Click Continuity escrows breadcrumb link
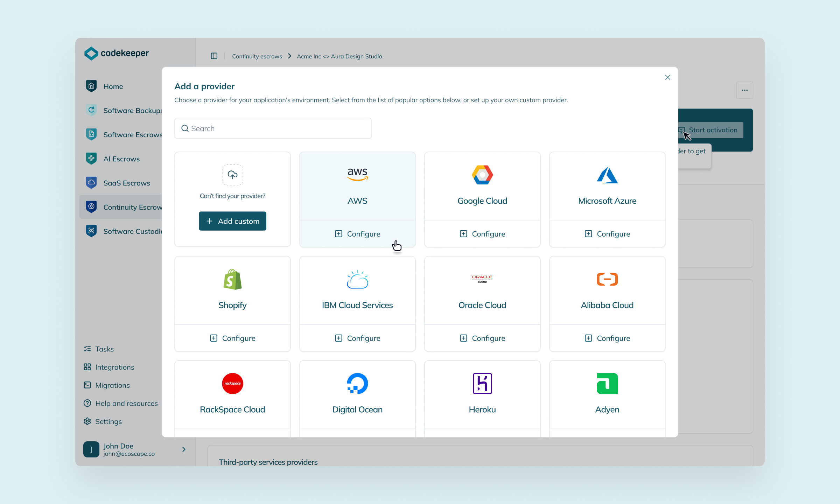This screenshot has height=504, width=840. [x=257, y=56]
